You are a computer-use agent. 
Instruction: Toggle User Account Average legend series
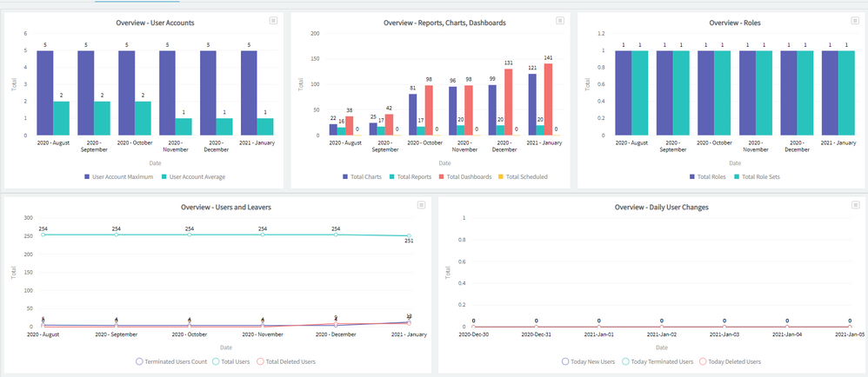pos(193,176)
